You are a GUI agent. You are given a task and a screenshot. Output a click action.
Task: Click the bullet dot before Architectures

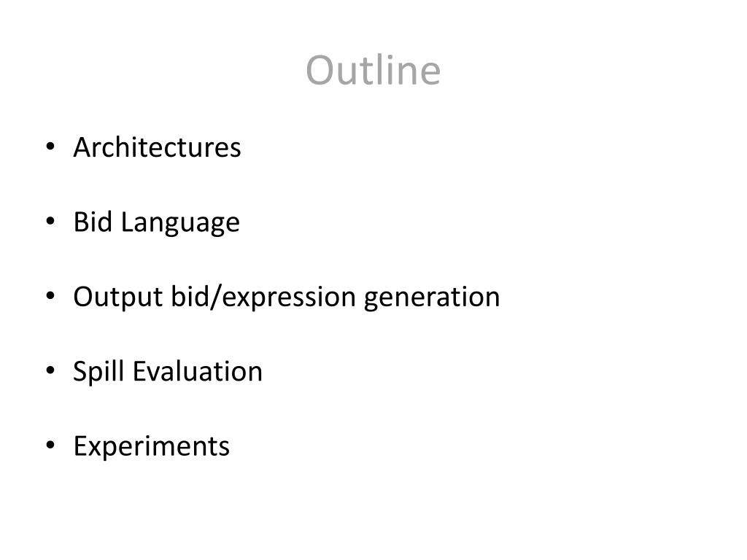[50, 147]
